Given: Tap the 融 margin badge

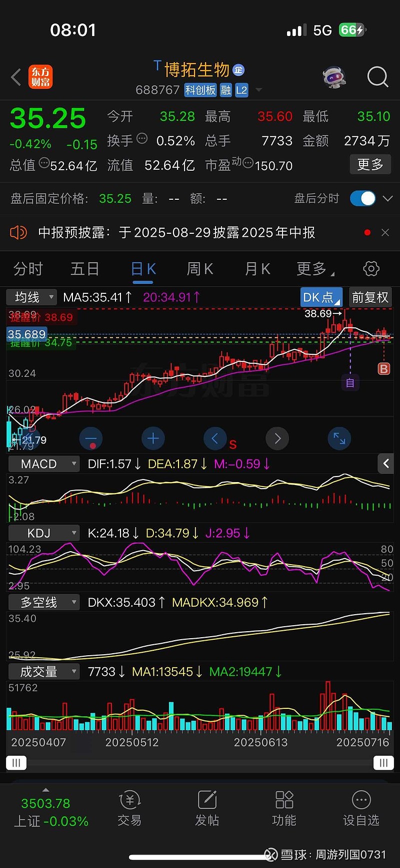Looking at the screenshot, I should [x=226, y=90].
